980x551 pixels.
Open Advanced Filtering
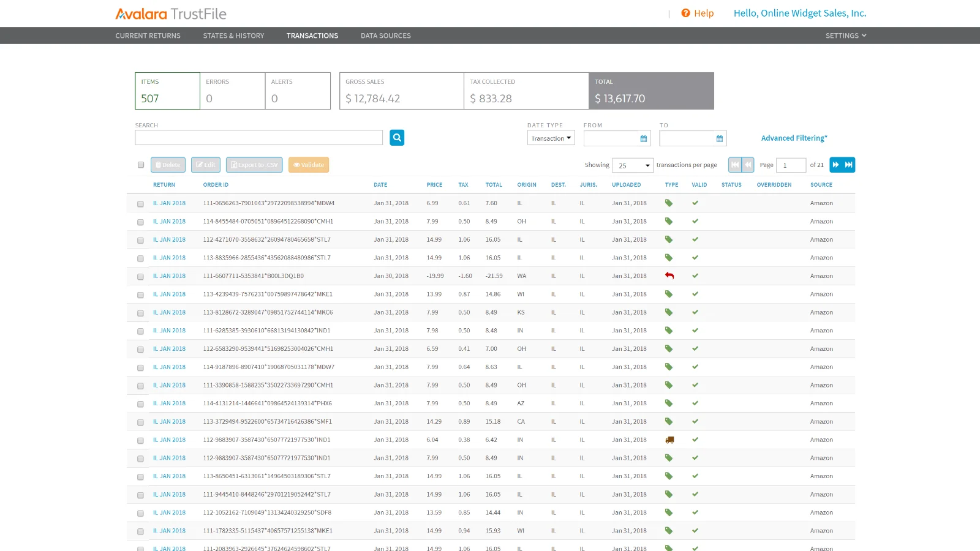point(794,138)
